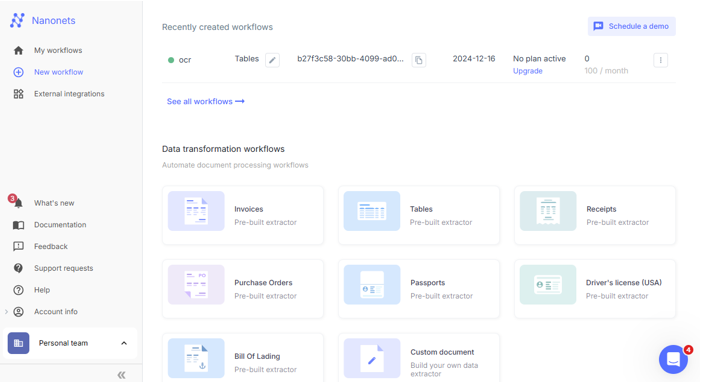Image resolution: width=702 pixels, height=382 pixels.
Task: Expand Account info submenu arrow
Action: (x=6, y=311)
